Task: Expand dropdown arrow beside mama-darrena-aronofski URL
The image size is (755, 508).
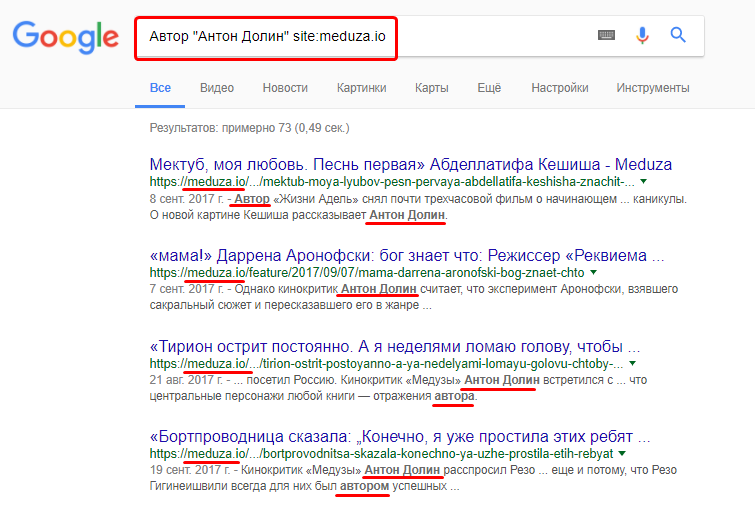Action: (594, 273)
